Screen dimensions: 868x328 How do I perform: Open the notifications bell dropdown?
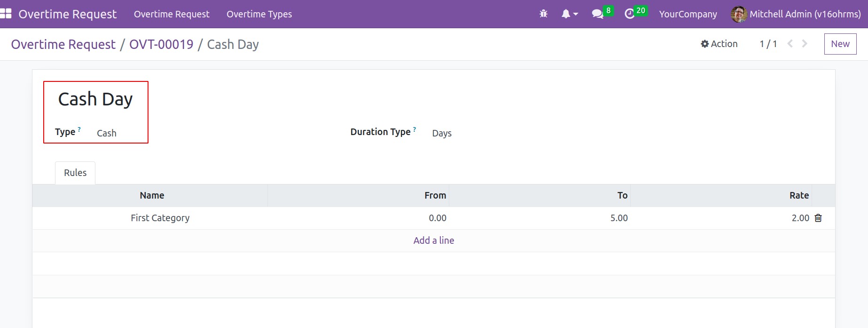coord(569,14)
